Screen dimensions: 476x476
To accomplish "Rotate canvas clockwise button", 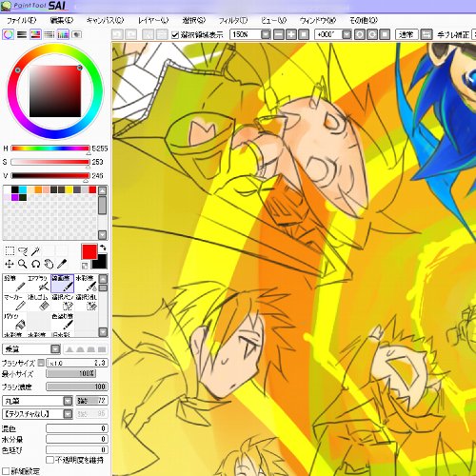I will point(372,34).
